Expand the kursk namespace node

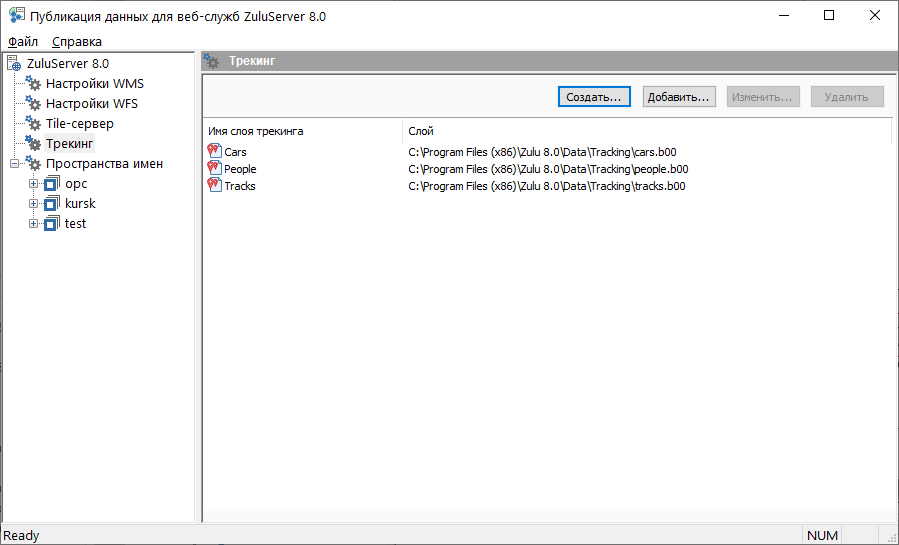34,204
